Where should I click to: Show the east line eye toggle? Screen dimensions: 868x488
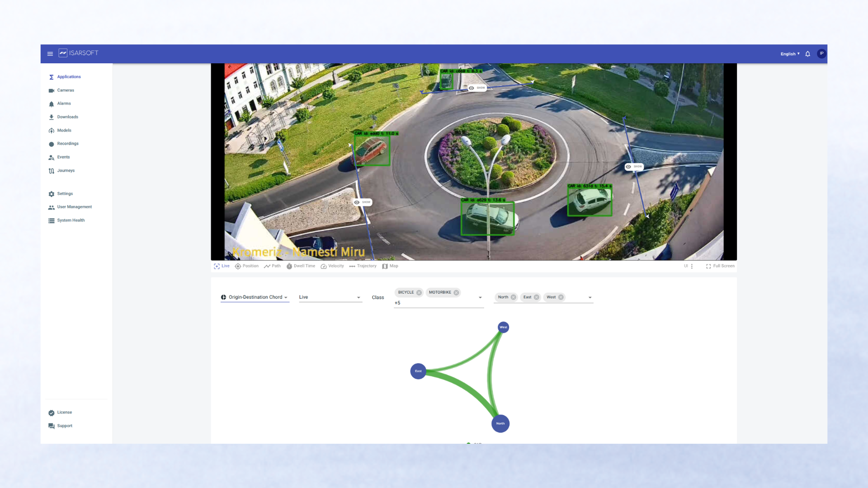(634, 167)
